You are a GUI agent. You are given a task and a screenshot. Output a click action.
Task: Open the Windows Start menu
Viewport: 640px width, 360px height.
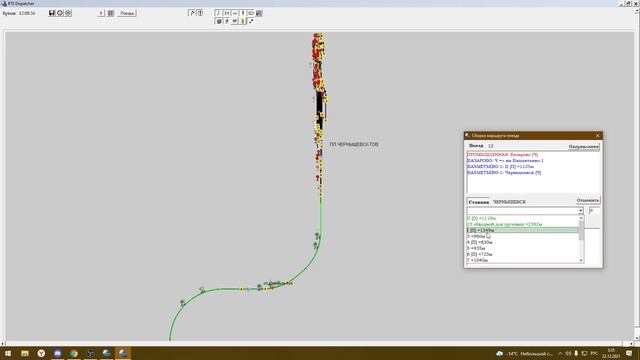click(x=7, y=353)
